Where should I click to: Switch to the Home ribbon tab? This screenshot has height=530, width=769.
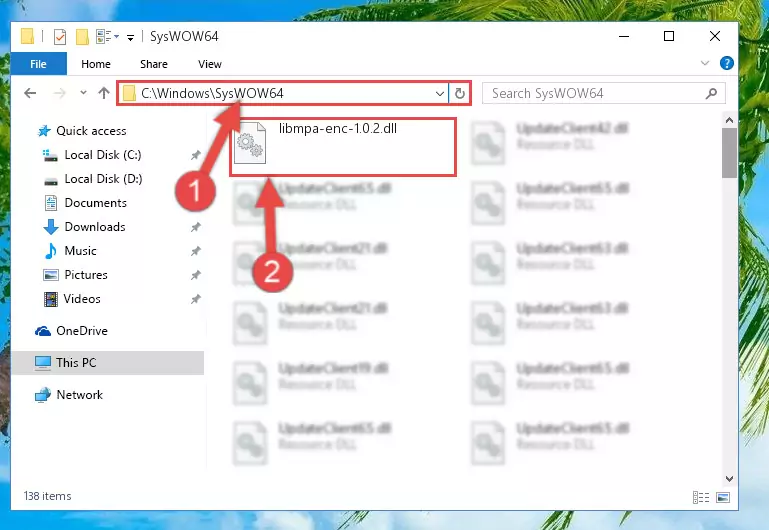pos(96,64)
